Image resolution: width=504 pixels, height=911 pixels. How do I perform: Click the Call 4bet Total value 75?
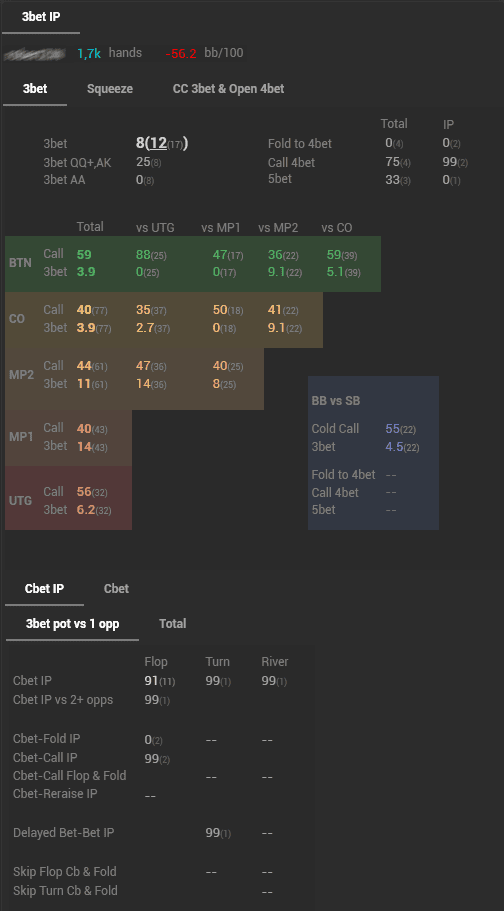[392, 162]
